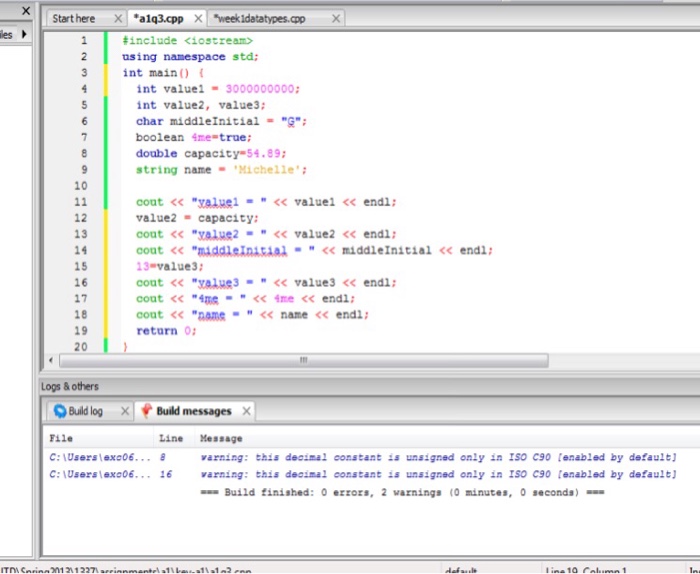The height and width of the screenshot is (574, 700).
Task: Click the horizontal scrollbar left arrow
Action: (x=50, y=360)
